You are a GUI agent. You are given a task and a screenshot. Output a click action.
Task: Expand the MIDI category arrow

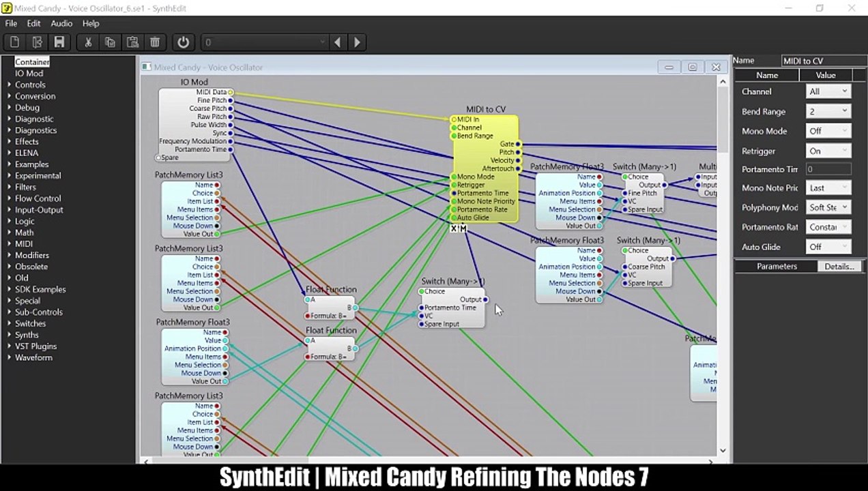[9, 243]
